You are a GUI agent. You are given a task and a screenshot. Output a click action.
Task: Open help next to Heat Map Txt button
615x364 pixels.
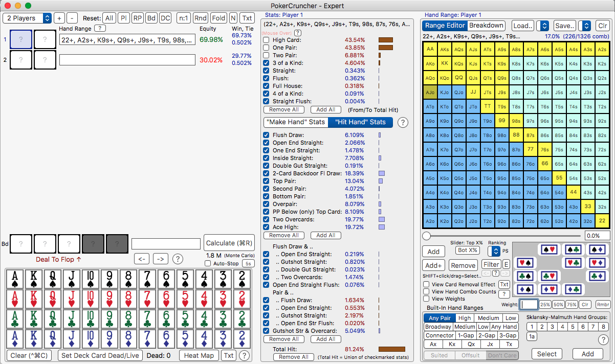tap(244, 355)
